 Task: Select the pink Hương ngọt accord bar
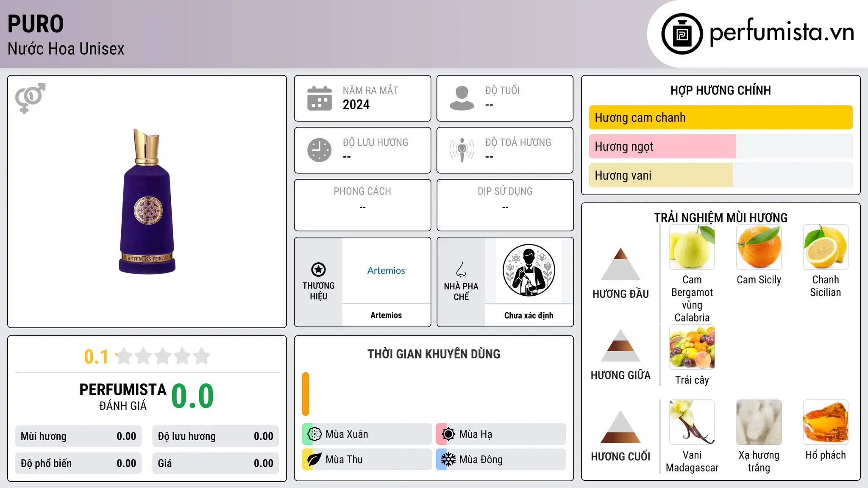662,146
